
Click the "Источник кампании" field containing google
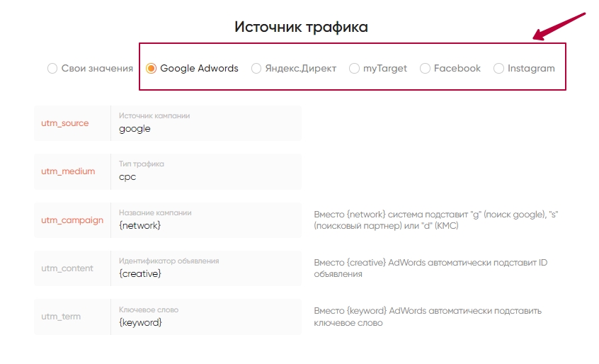(x=205, y=129)
